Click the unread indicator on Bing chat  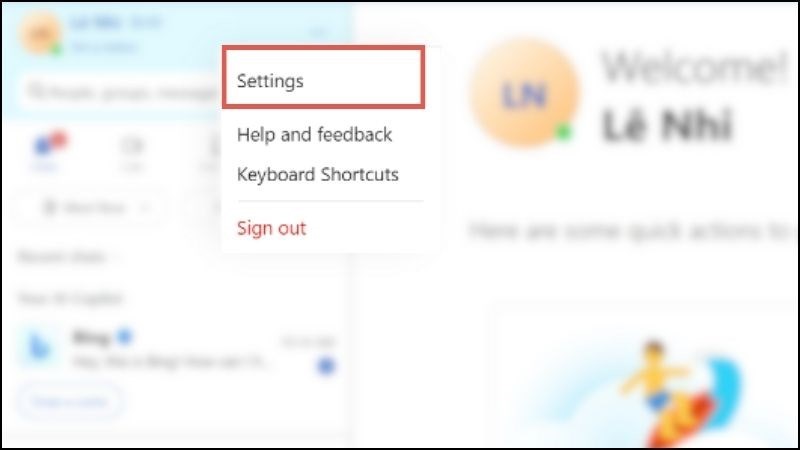(x=326, y=365)
